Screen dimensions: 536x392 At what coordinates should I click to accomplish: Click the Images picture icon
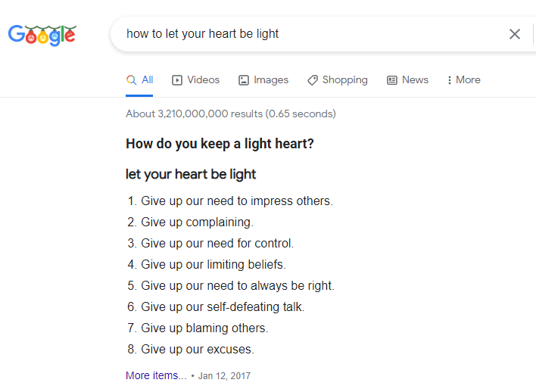tap(244, 80)
